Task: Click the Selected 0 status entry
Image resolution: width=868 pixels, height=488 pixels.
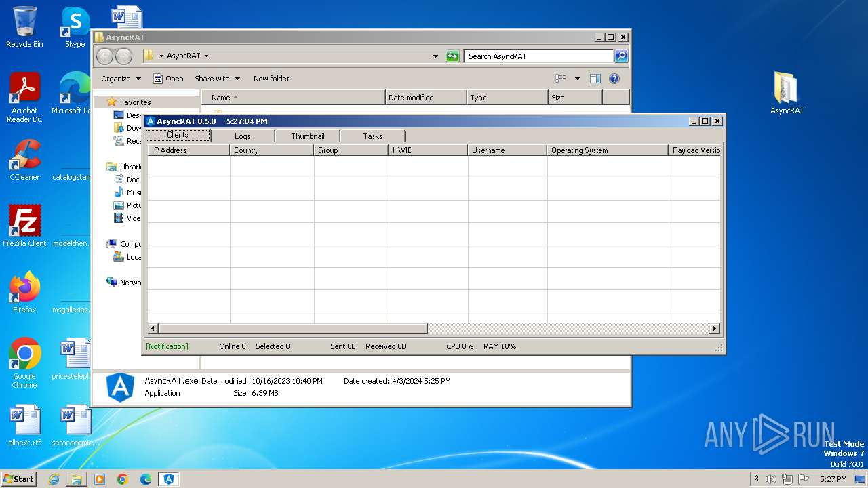Action: tap(273, 346)
